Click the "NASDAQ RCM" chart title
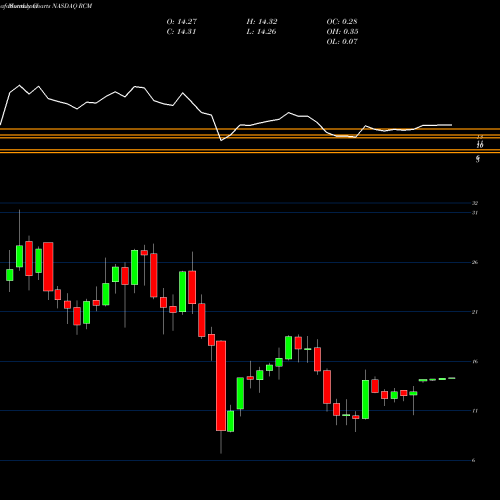This screenshot has height=500, width=500. [72, 6]
